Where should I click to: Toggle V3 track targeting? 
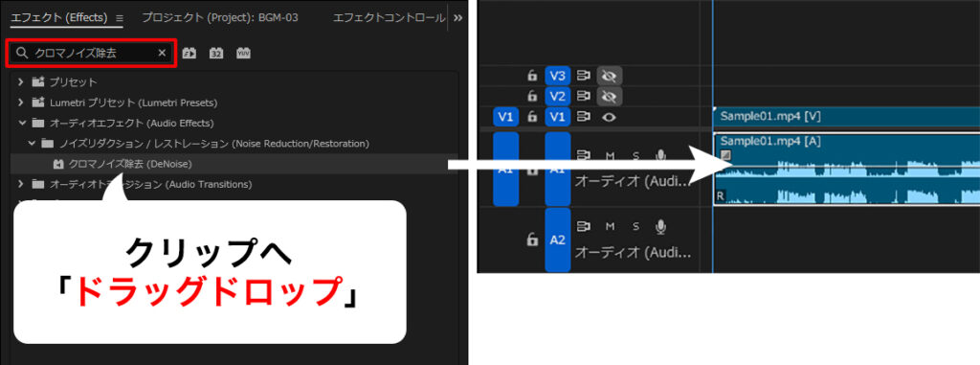tap(558, 77)
